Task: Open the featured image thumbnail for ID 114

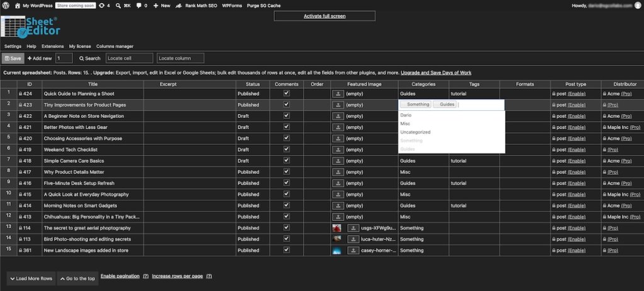Action: 337,227
